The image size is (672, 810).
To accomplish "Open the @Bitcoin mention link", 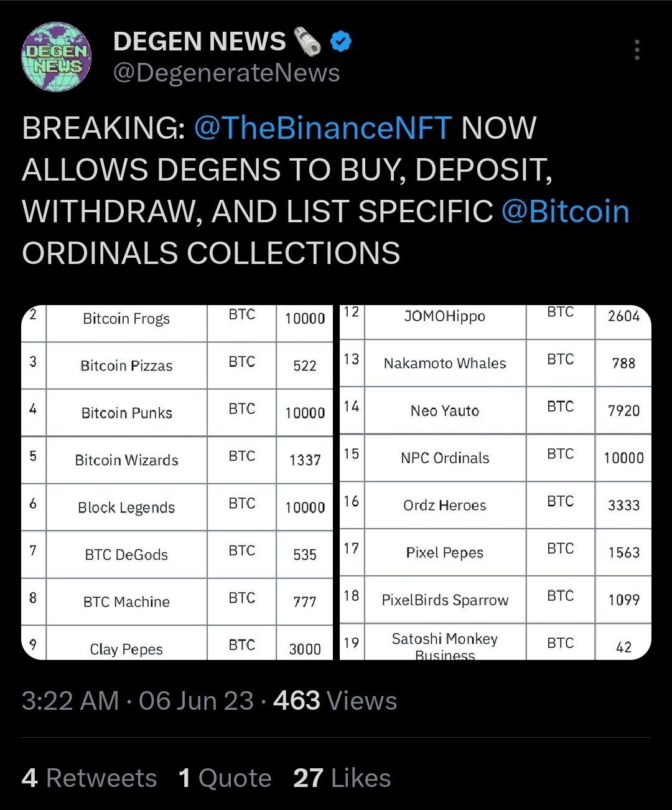I will coord(565,211).
